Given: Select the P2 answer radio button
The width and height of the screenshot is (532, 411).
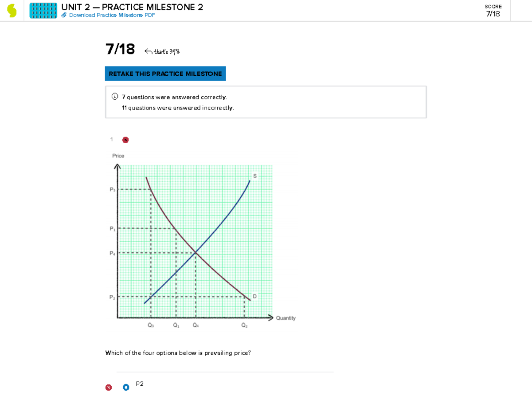Looking at the screenshot, I should 126,387.
